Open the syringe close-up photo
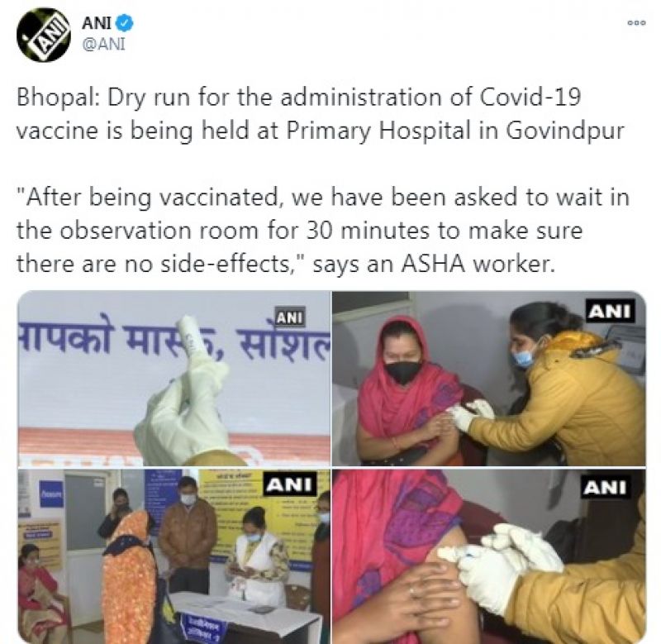661x644 pixels. [x=174, y=379]
